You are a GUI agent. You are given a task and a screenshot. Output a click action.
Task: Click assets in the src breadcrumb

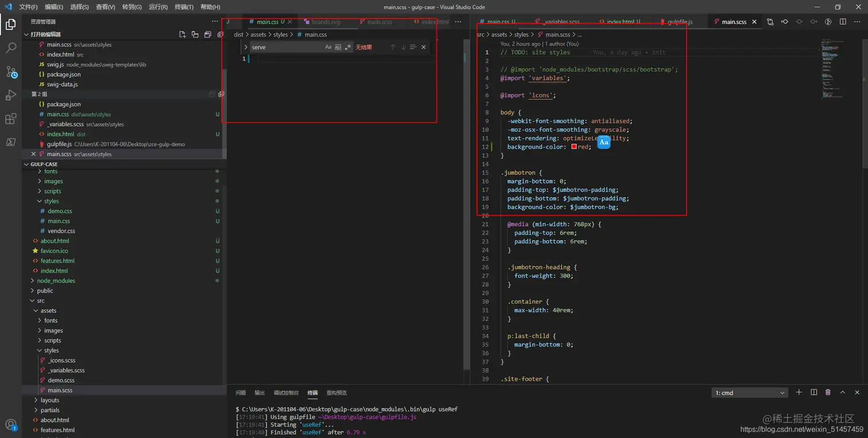(x=499, y=34)
